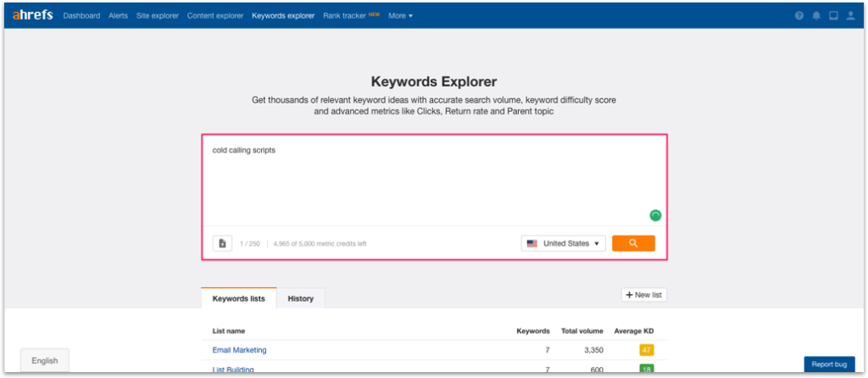
Task: Open Rank tracker
Action: tap(344, 15)
